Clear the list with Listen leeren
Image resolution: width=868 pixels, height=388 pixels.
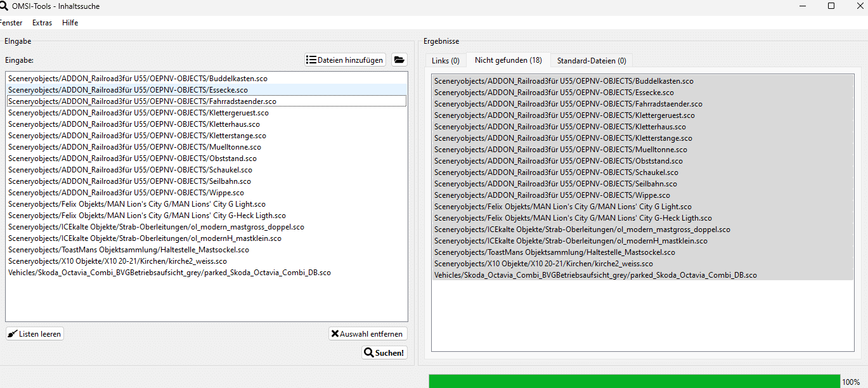[35, 334]
